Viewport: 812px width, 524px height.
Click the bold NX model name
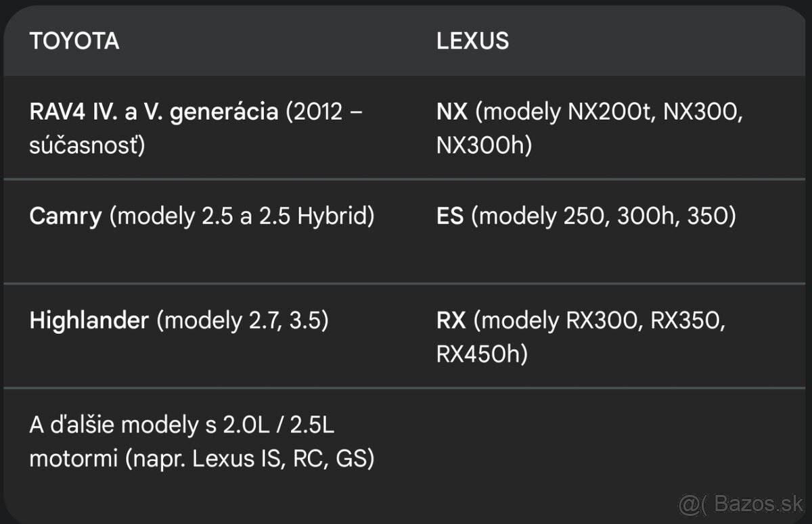coord(452,112)
